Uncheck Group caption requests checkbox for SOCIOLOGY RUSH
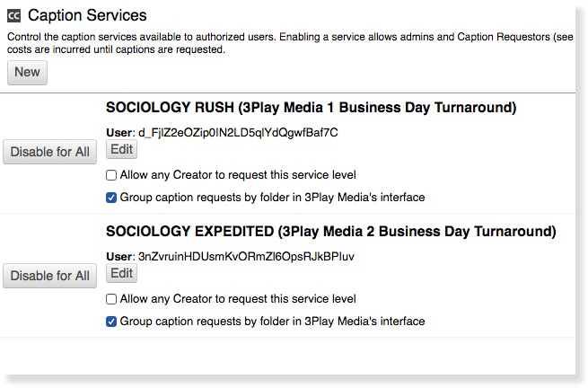Viewport: 588px width, 388px height. point(111,198)
